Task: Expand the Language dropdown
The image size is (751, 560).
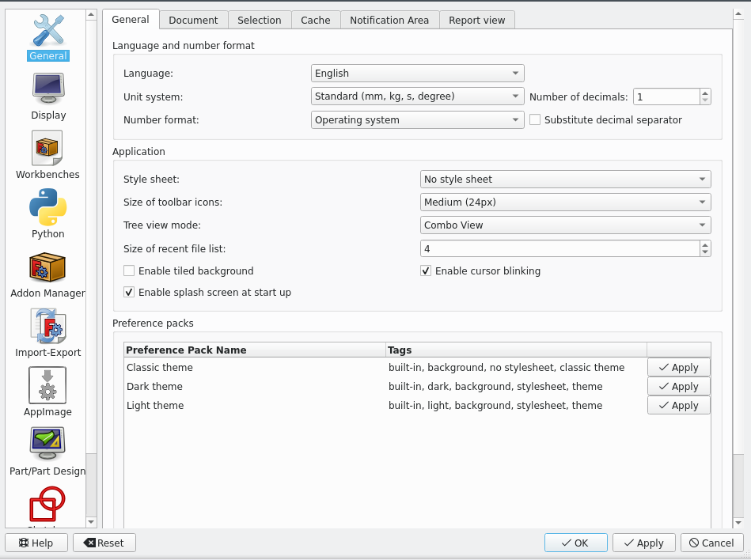Action: pyautogui.click(x=417, y=74)
